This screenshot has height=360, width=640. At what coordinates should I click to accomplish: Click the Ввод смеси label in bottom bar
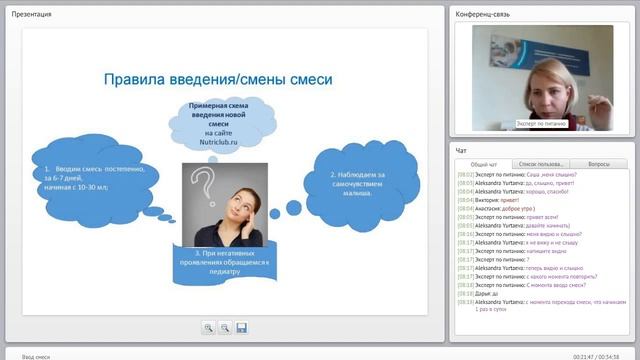tap(36, 357)
